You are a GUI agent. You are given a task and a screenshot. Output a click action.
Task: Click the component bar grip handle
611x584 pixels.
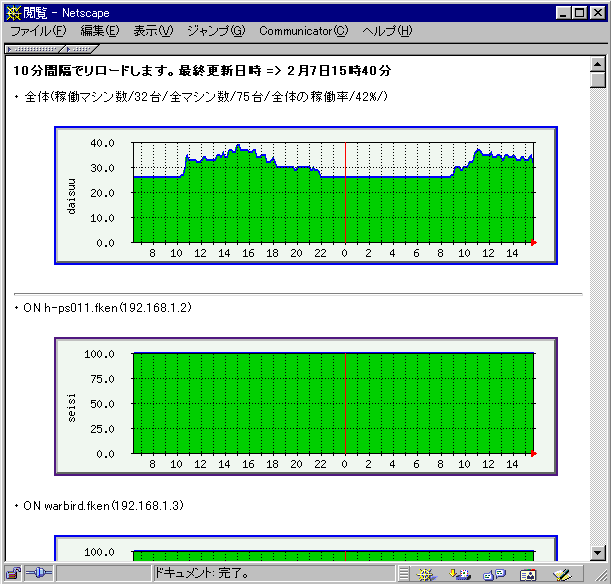(404, 574)
